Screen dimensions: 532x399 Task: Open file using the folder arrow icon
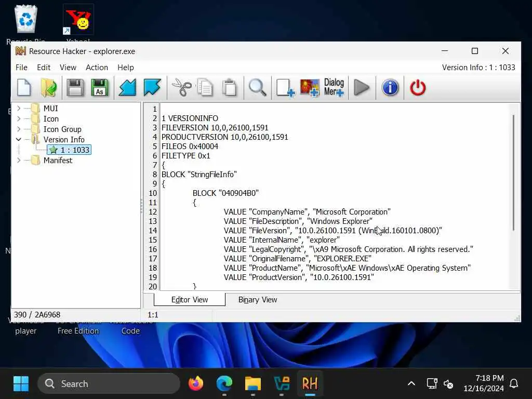49,87
